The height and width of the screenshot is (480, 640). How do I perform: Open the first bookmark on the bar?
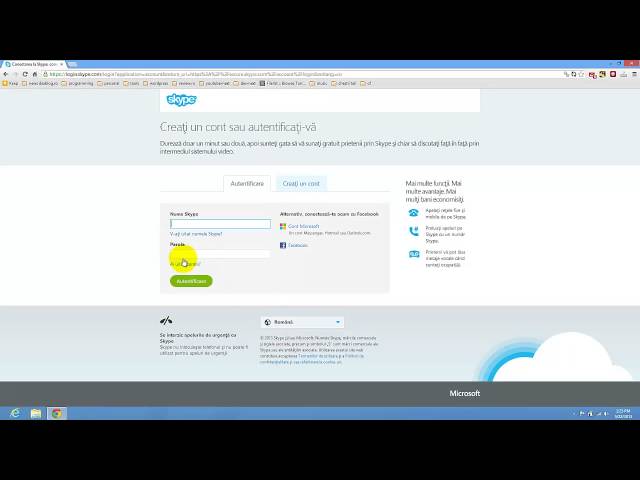(x=10, y=83)
